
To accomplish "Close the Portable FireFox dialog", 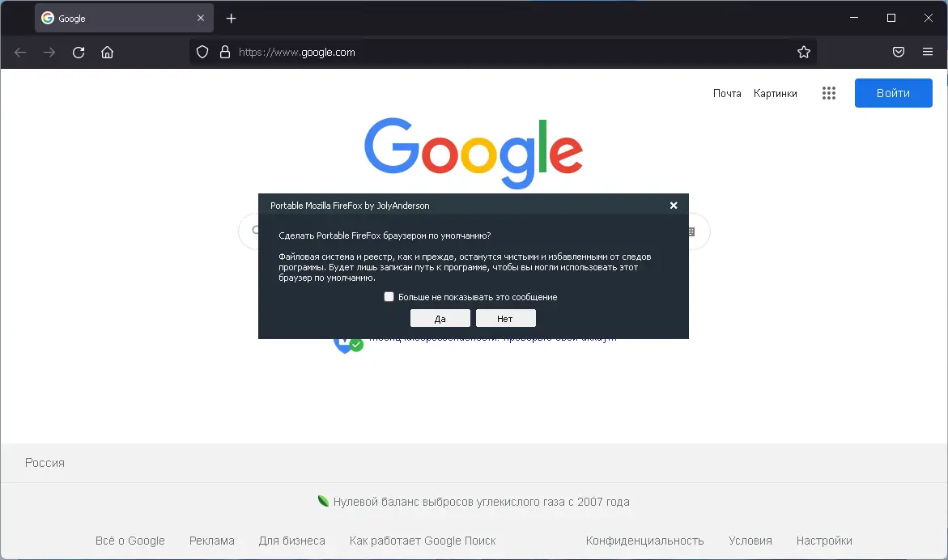I will (x=674, y=206).
